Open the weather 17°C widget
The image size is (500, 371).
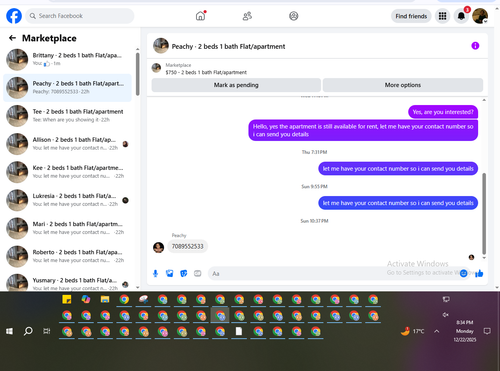click(413, 331)
